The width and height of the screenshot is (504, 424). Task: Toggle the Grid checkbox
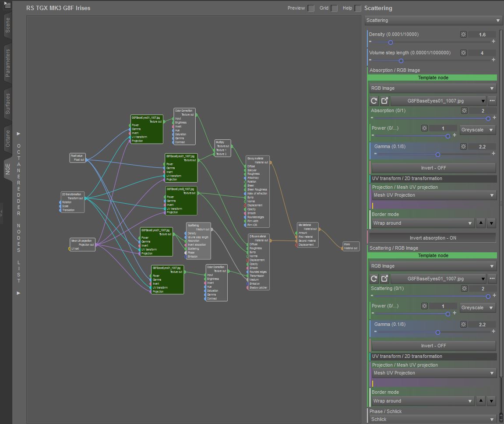point(334,8)
